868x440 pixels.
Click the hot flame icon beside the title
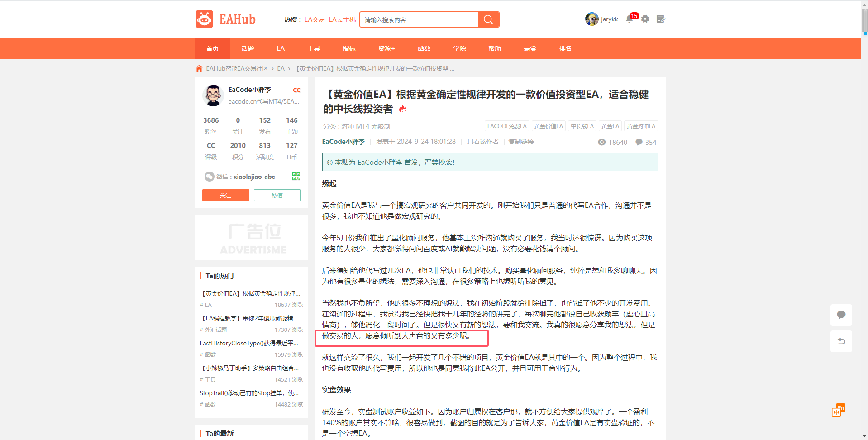[x=403, y=109]
